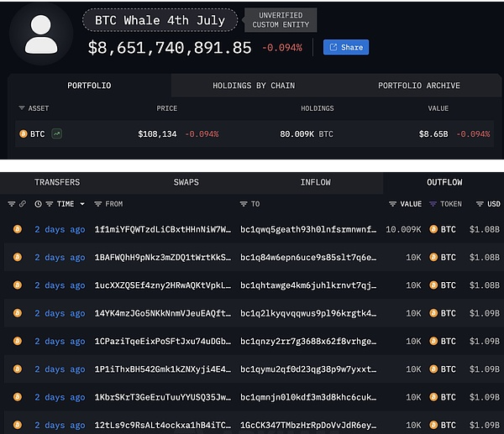Open the transfers Value column filter
This screenshot has width=504, height=434.
pyautogui.click(x=392, y=204)
